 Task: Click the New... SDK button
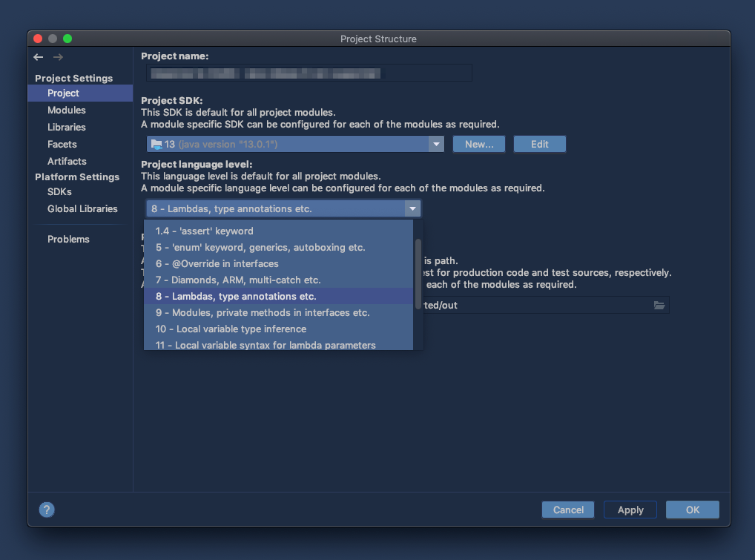click(479, 144)
